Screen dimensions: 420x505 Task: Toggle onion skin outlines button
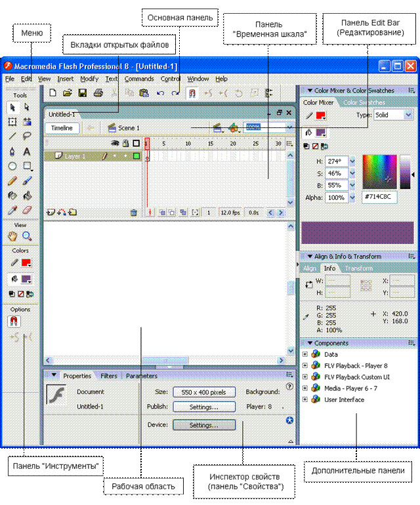(x=172, y=212)
